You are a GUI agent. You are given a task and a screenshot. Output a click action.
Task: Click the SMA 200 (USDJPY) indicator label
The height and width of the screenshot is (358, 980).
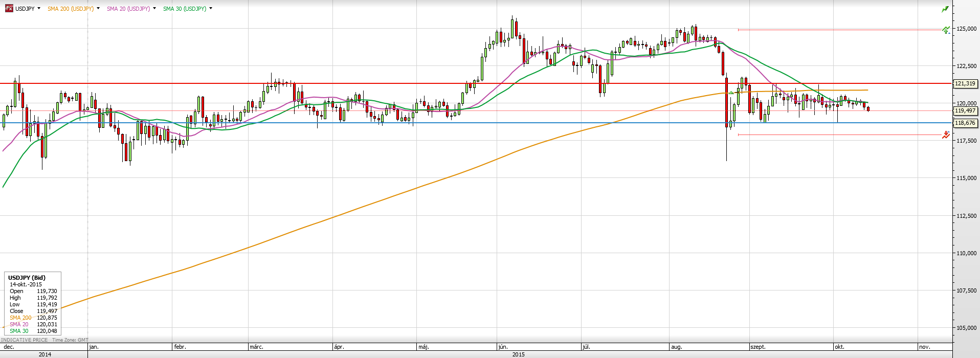(71, 9)
